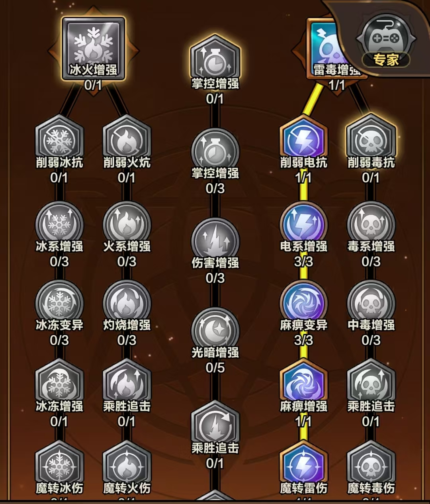
Task: Click the 掌控增强 0/3 round node
Action: [215, 151]
